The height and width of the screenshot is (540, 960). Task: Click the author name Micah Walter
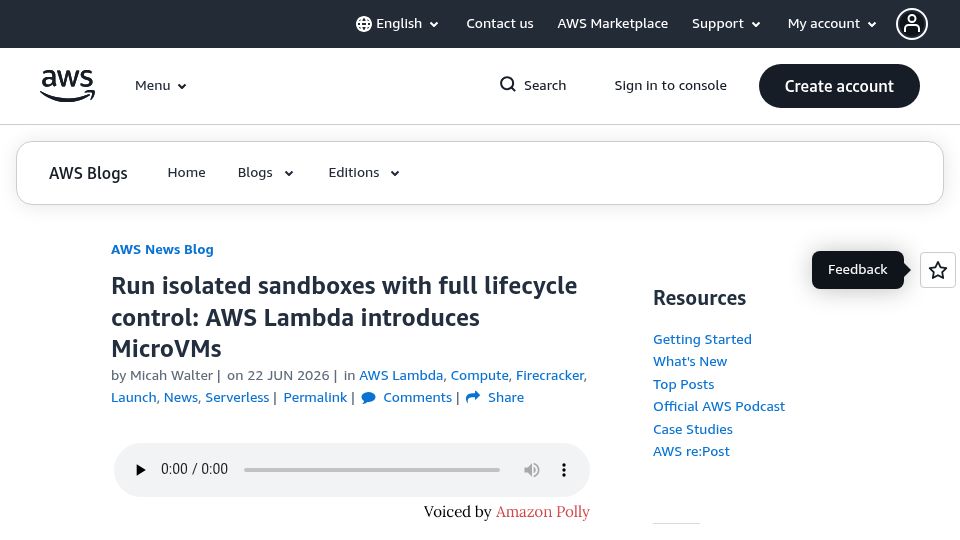click(171, 375)
